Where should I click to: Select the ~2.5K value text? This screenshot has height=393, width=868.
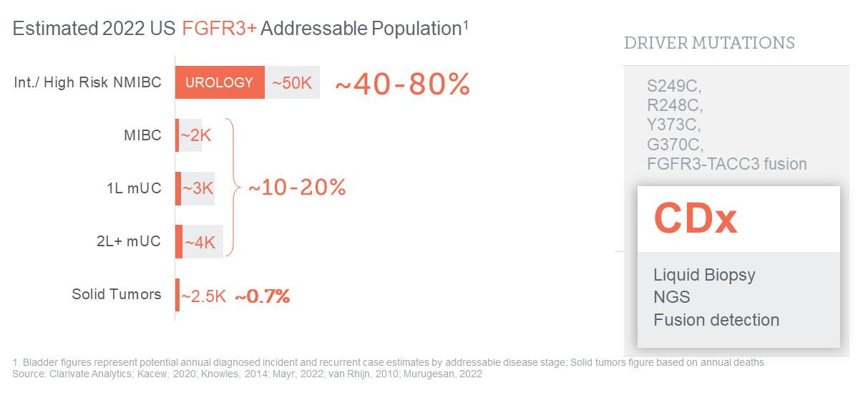203,296
